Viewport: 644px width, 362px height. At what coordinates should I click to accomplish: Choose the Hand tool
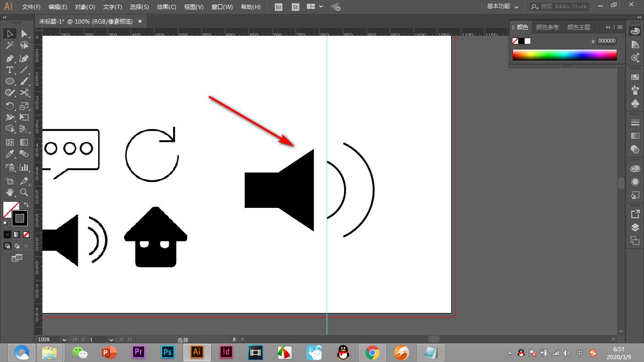click(9, 192)
